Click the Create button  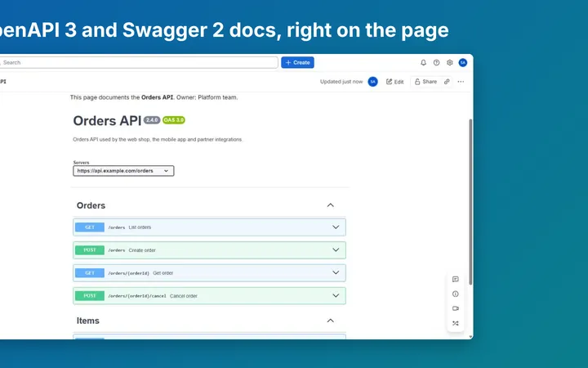298,63
